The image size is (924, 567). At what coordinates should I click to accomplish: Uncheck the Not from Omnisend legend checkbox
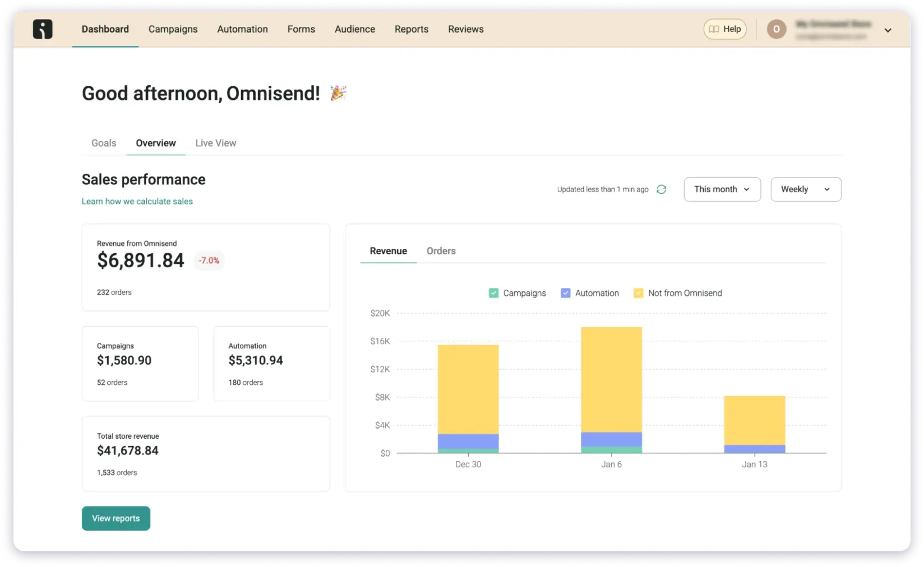click(638, 293)
